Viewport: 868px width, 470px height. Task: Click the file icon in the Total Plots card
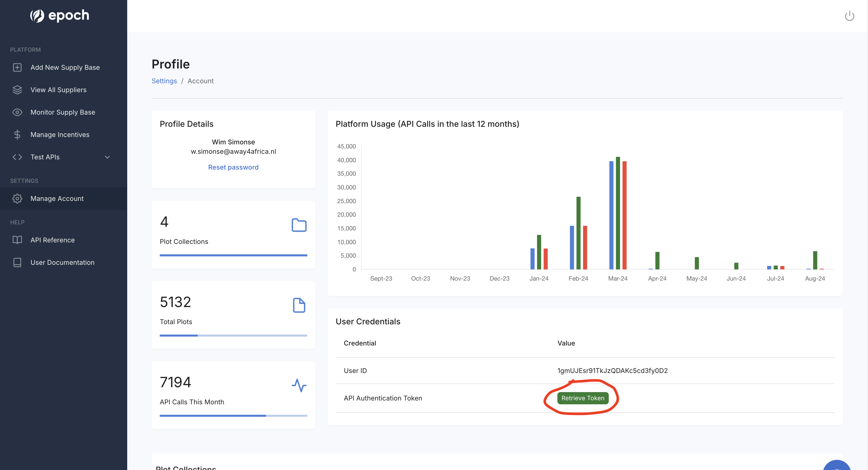pyautogui.click(x=299, y=305)
